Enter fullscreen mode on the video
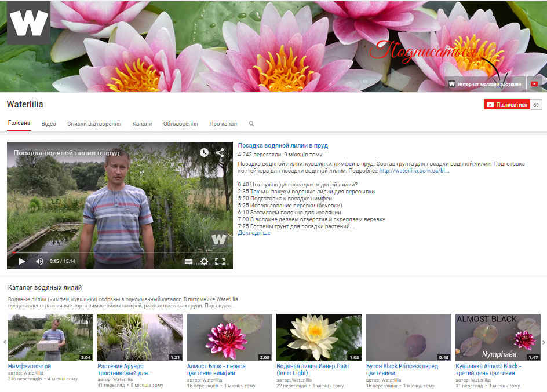This screenshot has width=547, height=392. click(220, 261)
